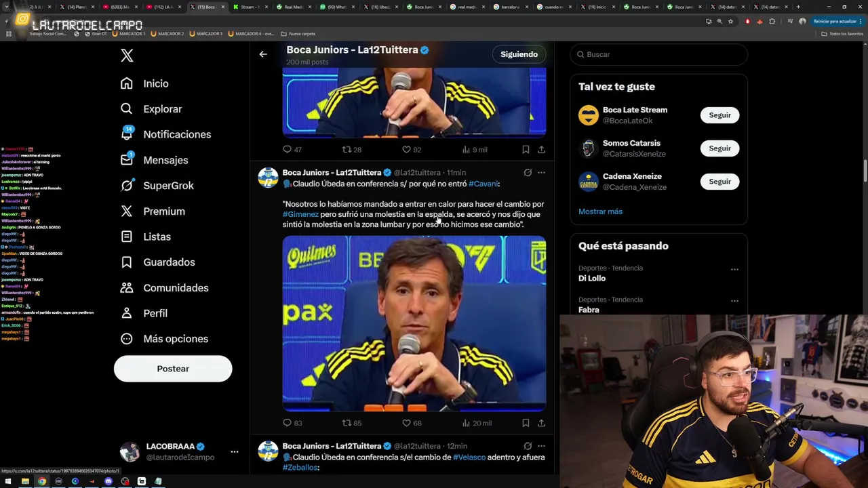Click the Postear button
Image resolution: width=868 pixels, height=488 pixels.
point(173,369)
